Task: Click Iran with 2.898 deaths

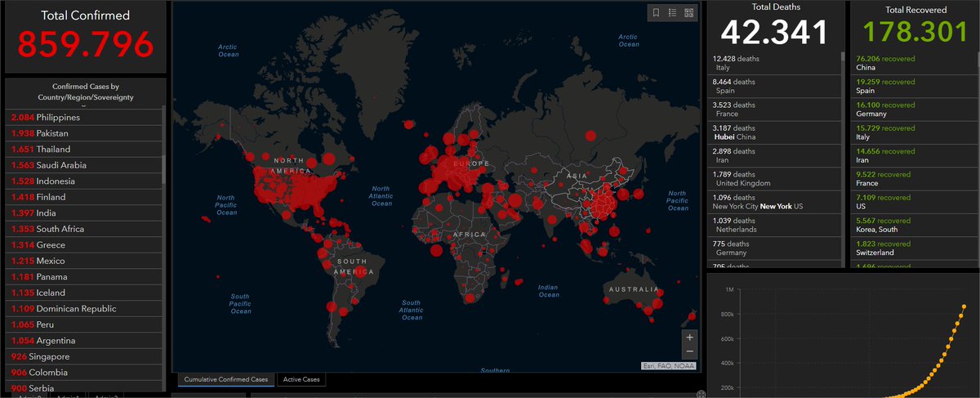Action: click(774, 156)
